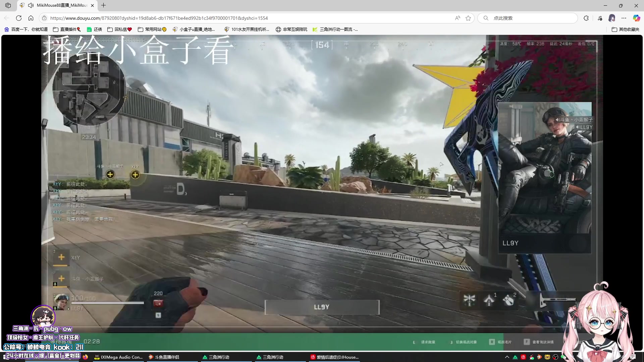This screenshot has height=362, width=644.
Task: Open the media control music icon
Action: (x=600, y=18)
